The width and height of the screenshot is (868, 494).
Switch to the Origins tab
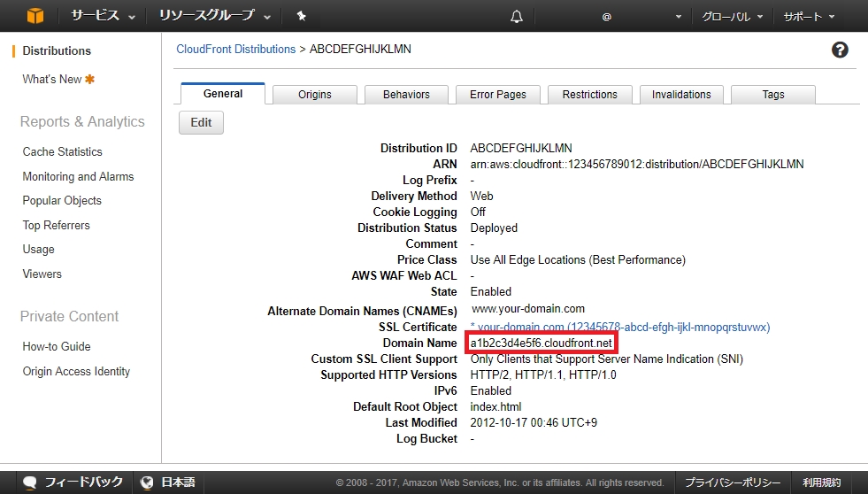(x=314, y=95)
